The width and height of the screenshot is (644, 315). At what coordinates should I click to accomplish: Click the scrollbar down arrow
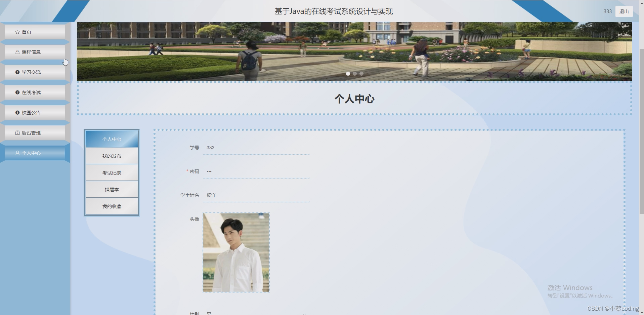coord(641,312)
